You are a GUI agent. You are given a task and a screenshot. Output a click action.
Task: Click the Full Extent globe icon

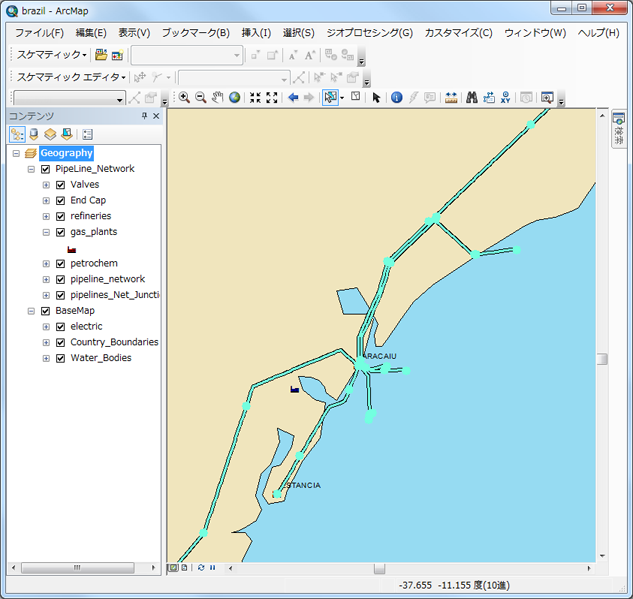(234, 98)
